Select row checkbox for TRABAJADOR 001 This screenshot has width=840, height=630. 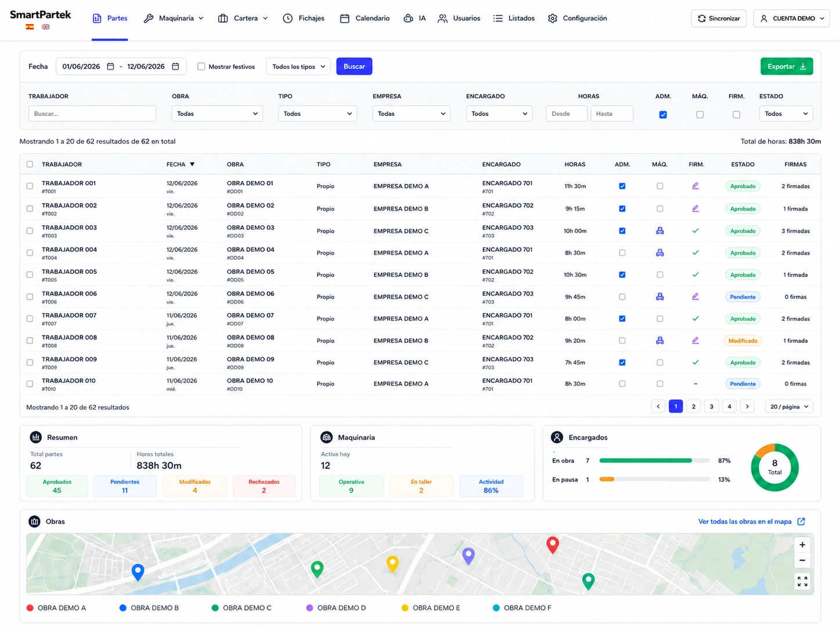[30, 186]
